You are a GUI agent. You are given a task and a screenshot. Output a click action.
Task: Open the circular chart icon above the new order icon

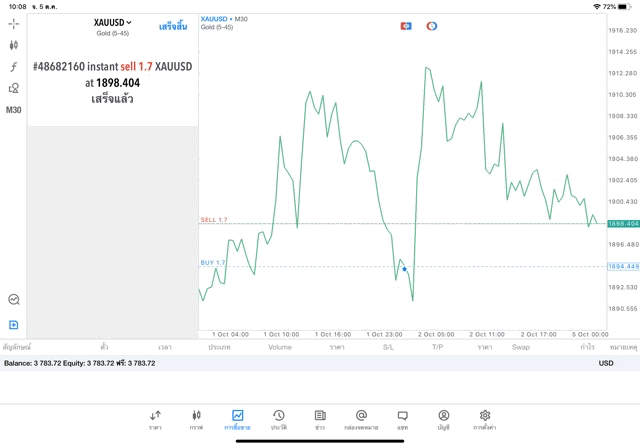pos(14,299)
